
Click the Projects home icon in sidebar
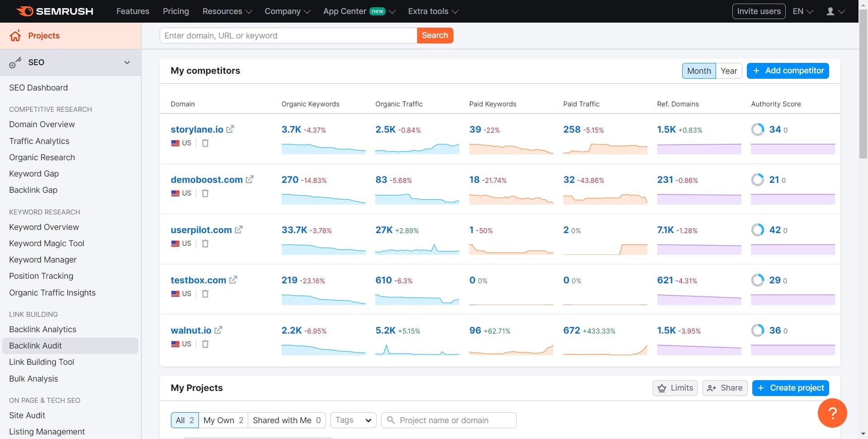15,36
